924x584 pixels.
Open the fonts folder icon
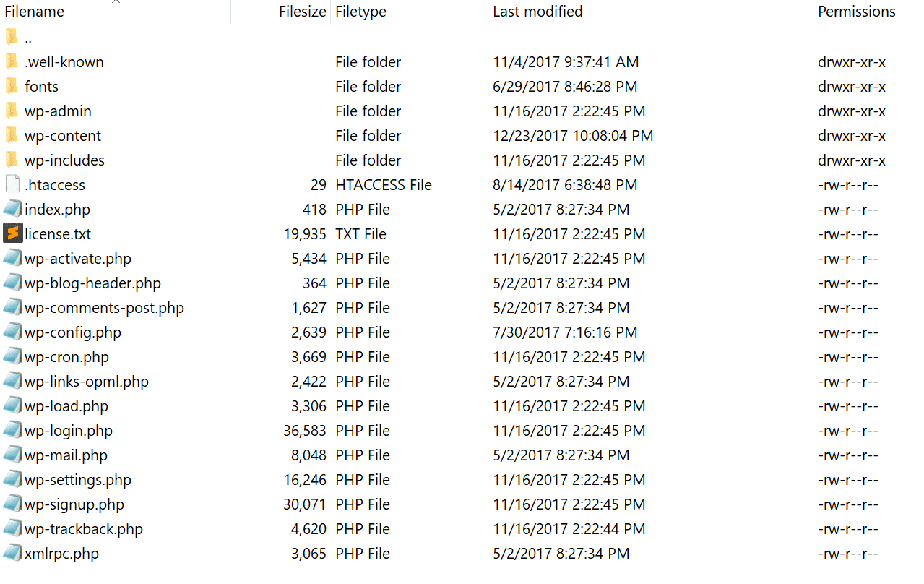point(12,86)
